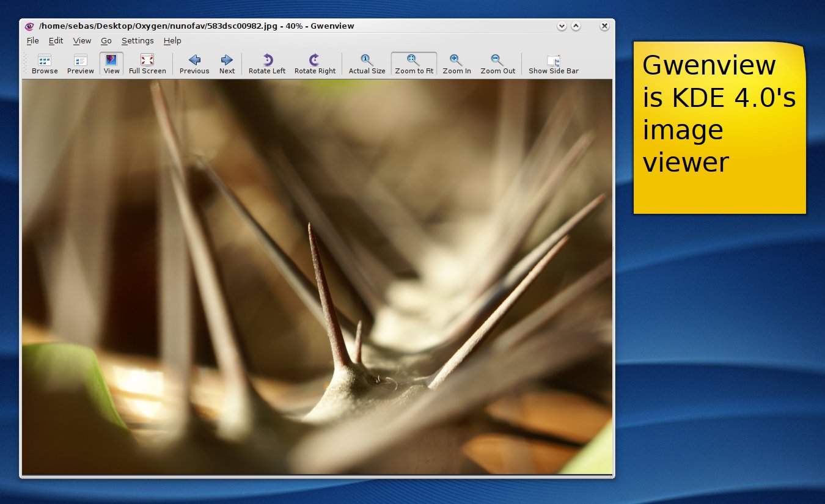825x504 pixels.
Task: Rotate the image right
Action: click(x=315, y=64)
